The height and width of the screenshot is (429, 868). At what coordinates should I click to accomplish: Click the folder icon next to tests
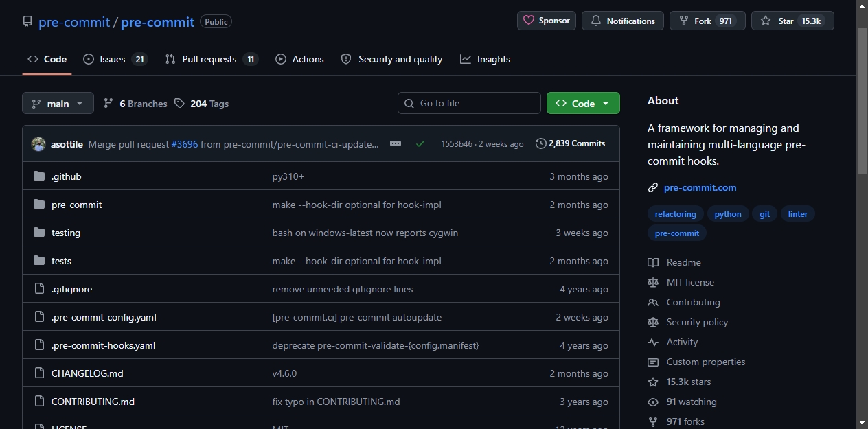(x=39, y=261)
